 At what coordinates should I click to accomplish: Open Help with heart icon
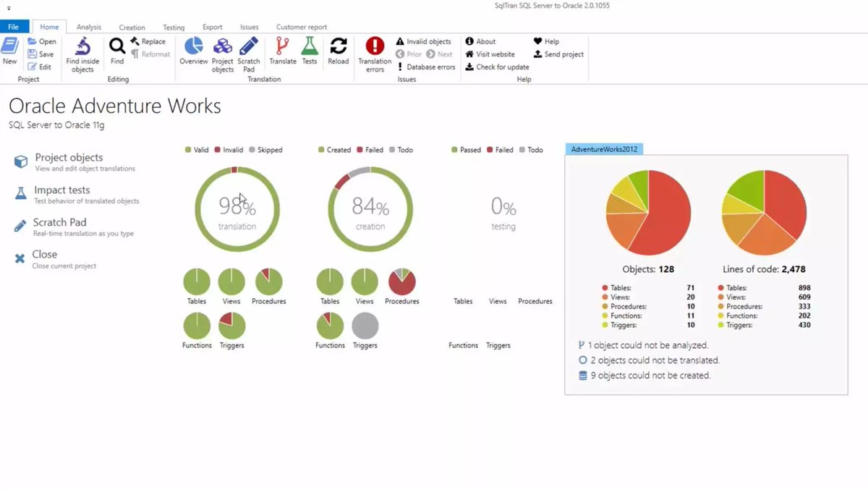click(x=546, y=41)
